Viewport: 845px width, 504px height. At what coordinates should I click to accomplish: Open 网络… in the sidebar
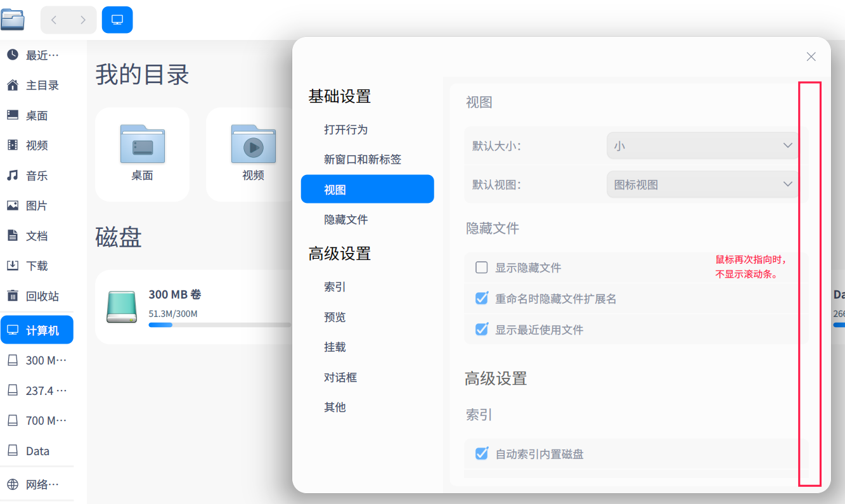37,485
